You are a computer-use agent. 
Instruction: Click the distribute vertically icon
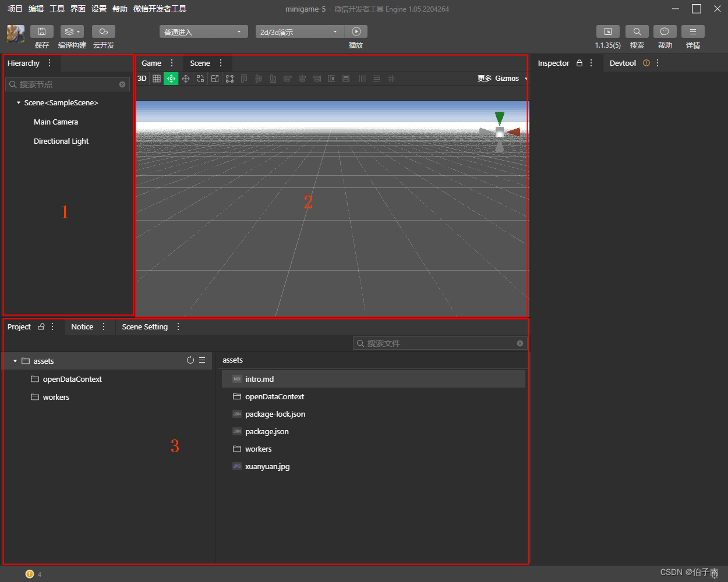377,79
